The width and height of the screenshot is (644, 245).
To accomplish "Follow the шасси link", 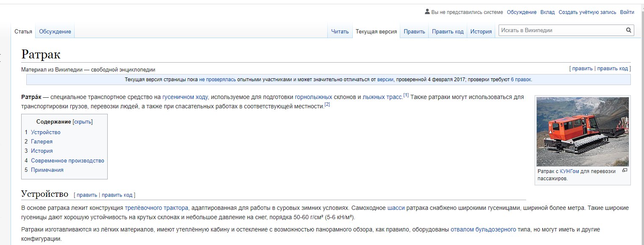I will (396, 208).
